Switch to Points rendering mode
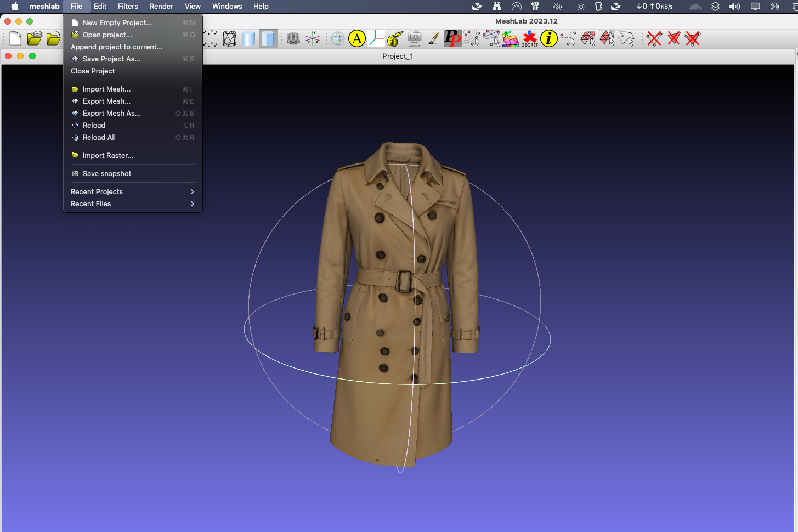Viewport: 798px width, 532px height. coord(211,38)
